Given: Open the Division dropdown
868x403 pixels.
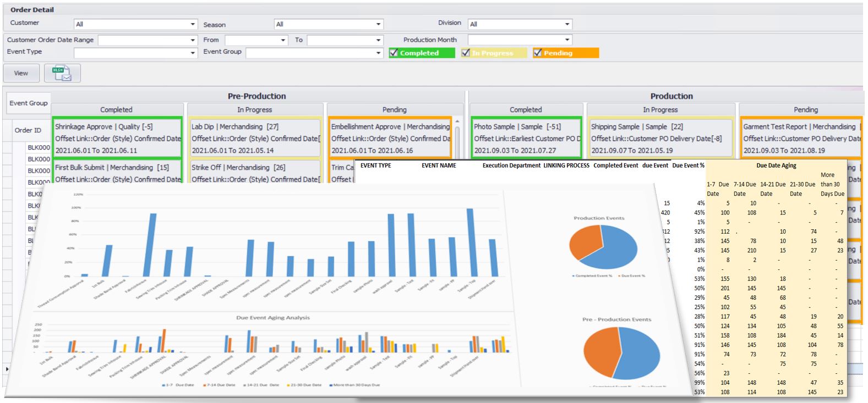Looking at the screenshot, I should [x=567, y=24].
